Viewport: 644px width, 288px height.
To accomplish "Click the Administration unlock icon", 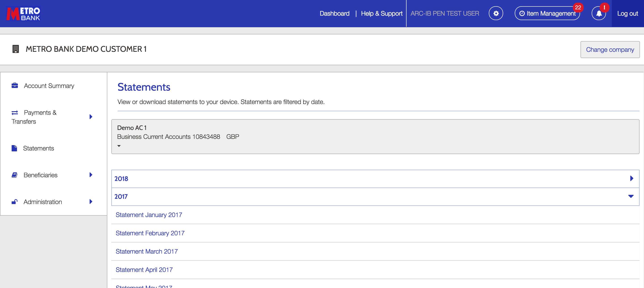I will click(15, 202).
